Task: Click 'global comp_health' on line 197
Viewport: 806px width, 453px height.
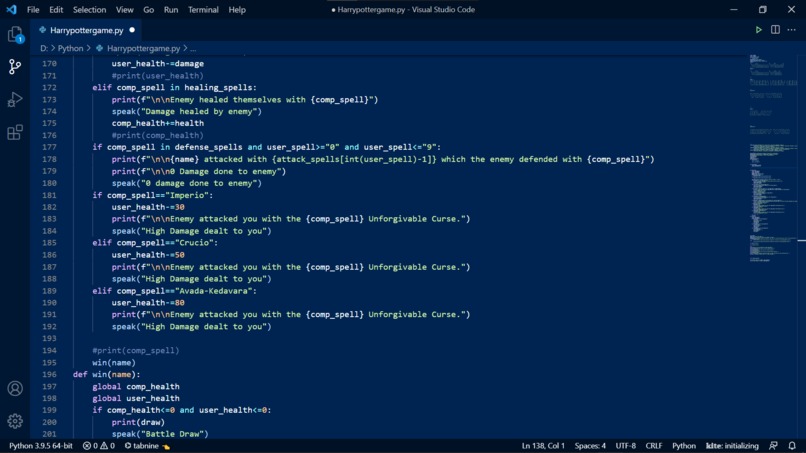Action: pyautogui.click(x=136, y=387)
